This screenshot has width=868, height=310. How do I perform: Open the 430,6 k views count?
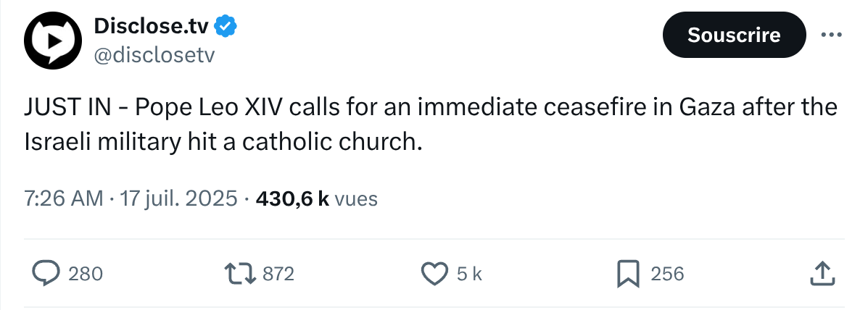tap(292, 199)
